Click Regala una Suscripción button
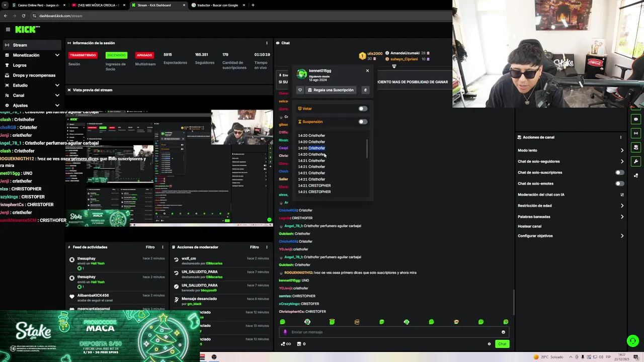 (x=331, y=90)
